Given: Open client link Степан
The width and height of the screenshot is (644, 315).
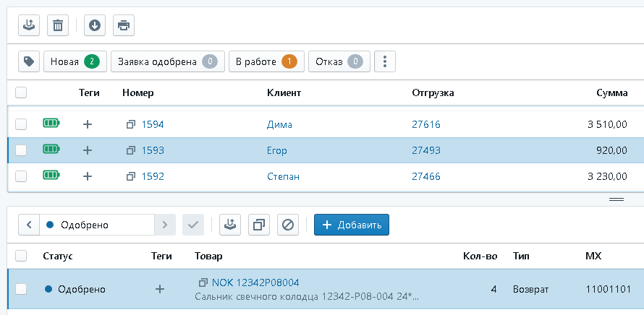Looking at the screenshot, I should coord(284,176).
